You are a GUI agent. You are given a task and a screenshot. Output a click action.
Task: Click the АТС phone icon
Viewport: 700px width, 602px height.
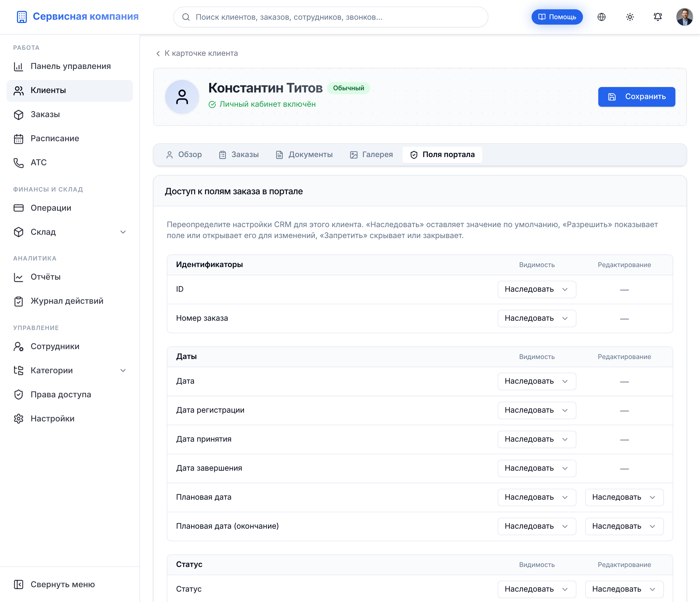click(19, 163)
